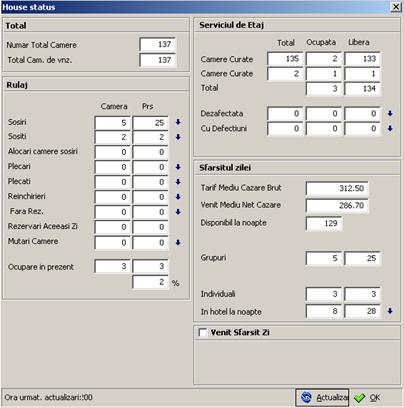Click the arrow next to Fara Rez.
The width and height of the screenshot is (404, 408).
pyautogui.click(x=178, y=212)
